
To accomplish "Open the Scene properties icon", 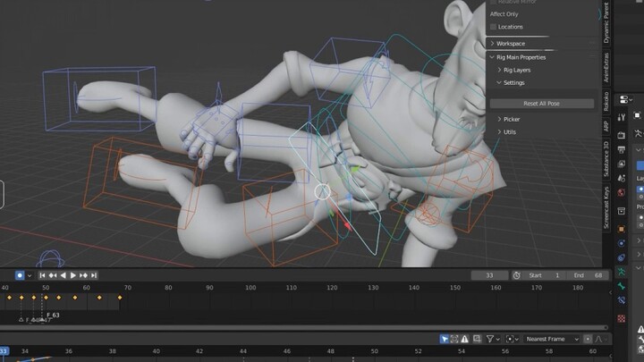I will [622, 178].
